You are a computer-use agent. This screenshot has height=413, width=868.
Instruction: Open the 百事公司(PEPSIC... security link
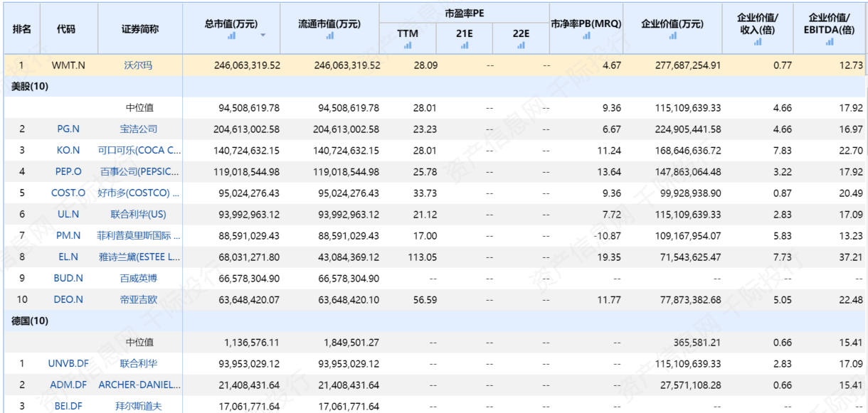pos(139,172)
